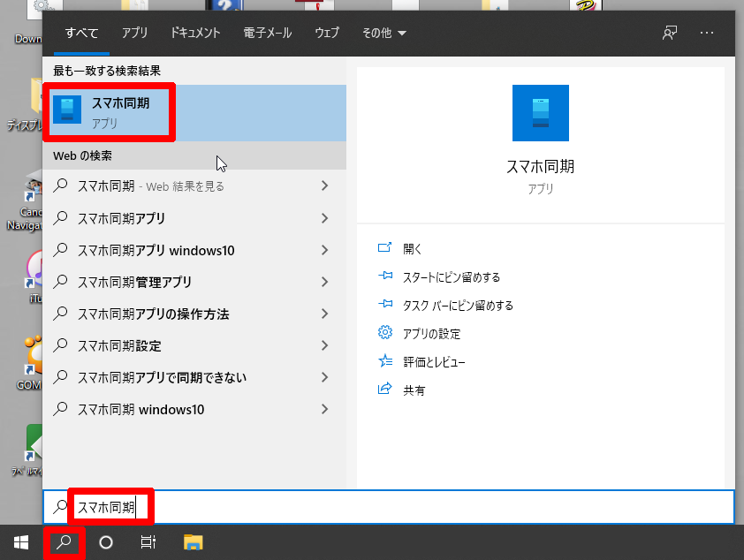Image resolution: width=744 pixels, height=560 pixels.
Task: Click the pin icon beside スタートにピン留めする
Action: click(384, 276)
